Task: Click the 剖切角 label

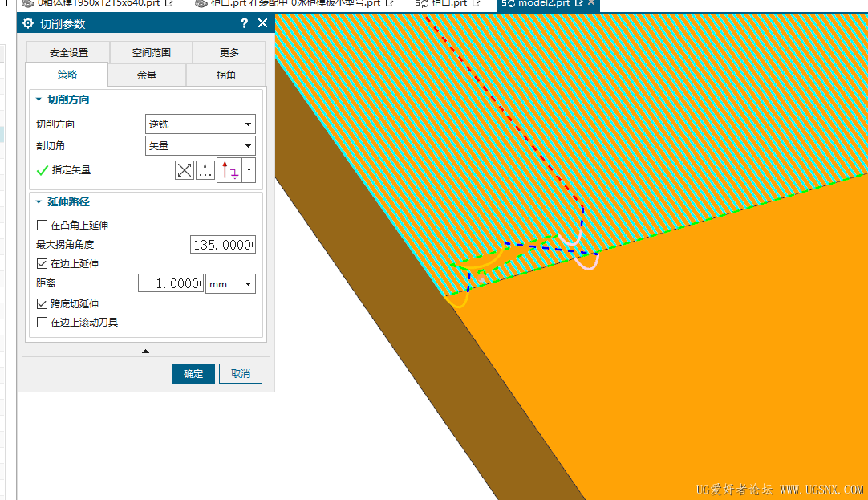Action: tap(51, 145)
